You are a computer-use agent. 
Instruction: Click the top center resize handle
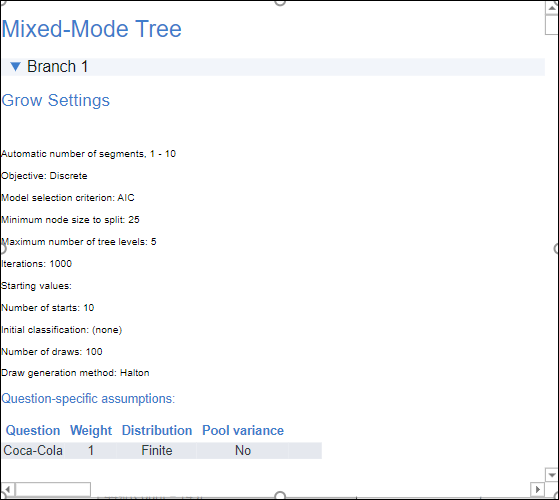pos(280,2)
